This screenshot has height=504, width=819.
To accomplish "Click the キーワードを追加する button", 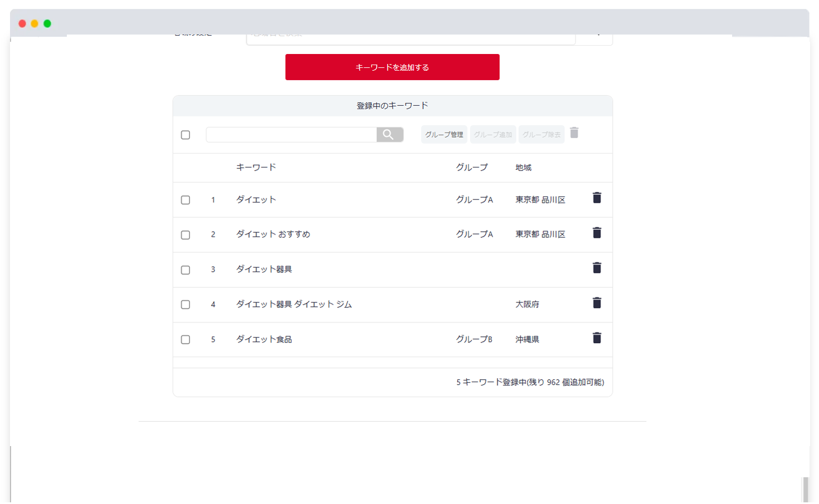I will click(392, 67).
